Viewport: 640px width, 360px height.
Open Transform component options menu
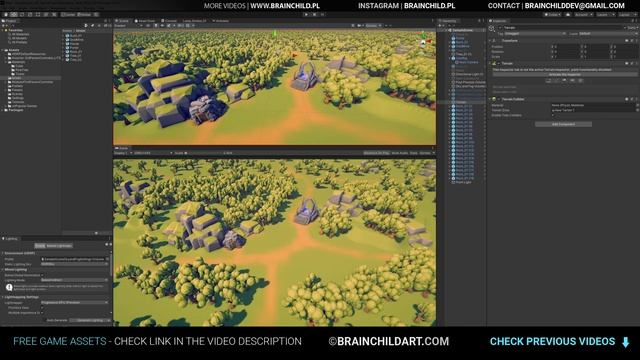click(636, 41)
